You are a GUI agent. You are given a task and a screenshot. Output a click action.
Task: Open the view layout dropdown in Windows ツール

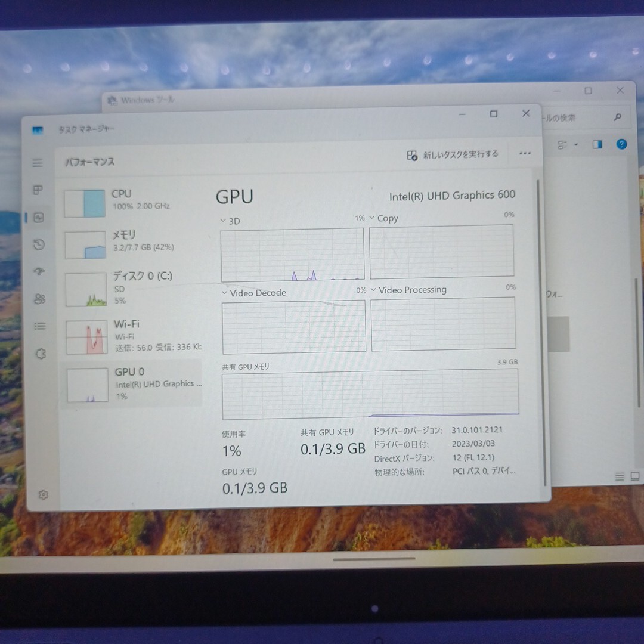click(x=567, y=144)
